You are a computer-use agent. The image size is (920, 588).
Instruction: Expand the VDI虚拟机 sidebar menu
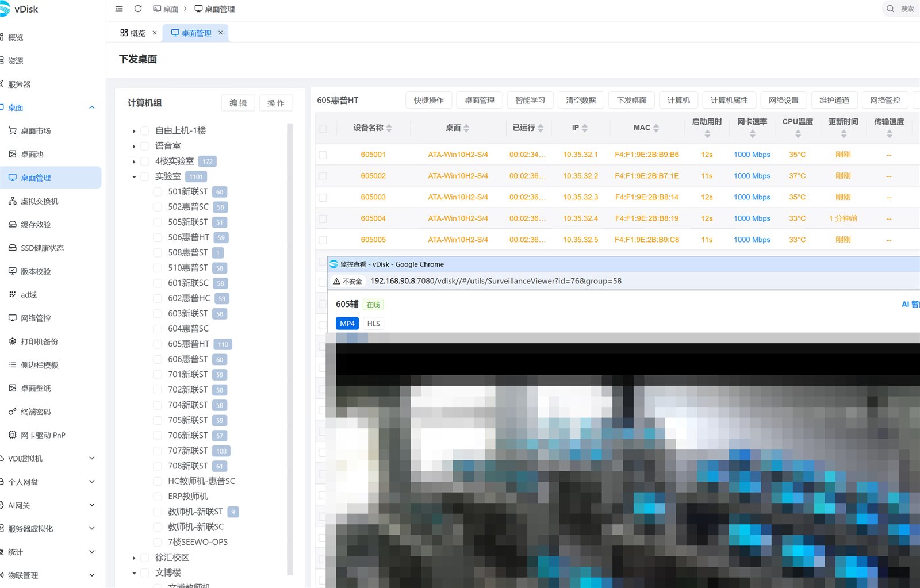pos(92,458)
